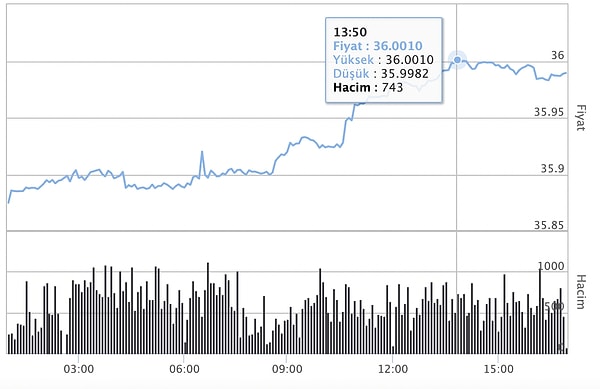Click the 35.95 price axis label
The width and height of the screenshot is (600, 389).
click(549, 112)
